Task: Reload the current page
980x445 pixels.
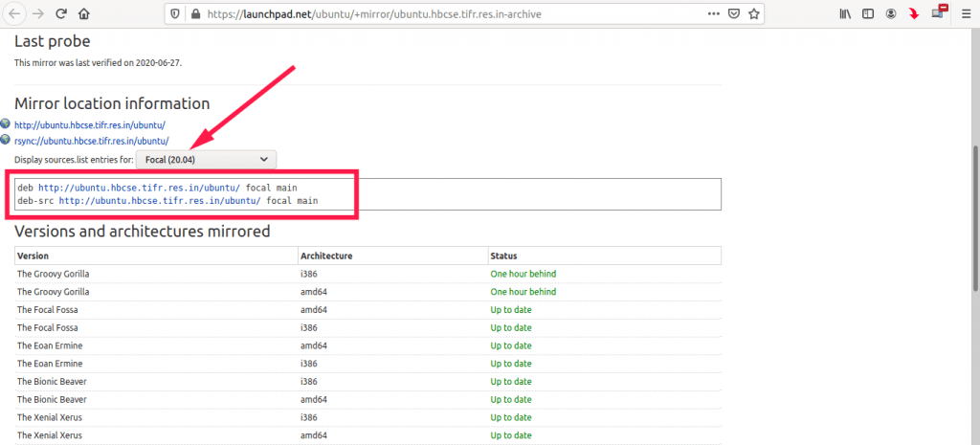Action: [x=60, y=14]
